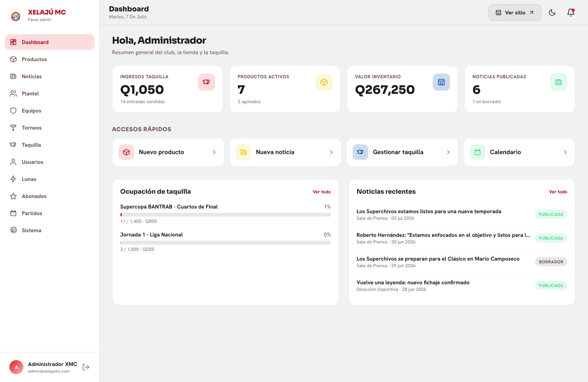Open news 'Los Superchivos se preparan para el Clásico'
Screen dimensions: 588x382
pyautogui.click(x=438, y=259)
